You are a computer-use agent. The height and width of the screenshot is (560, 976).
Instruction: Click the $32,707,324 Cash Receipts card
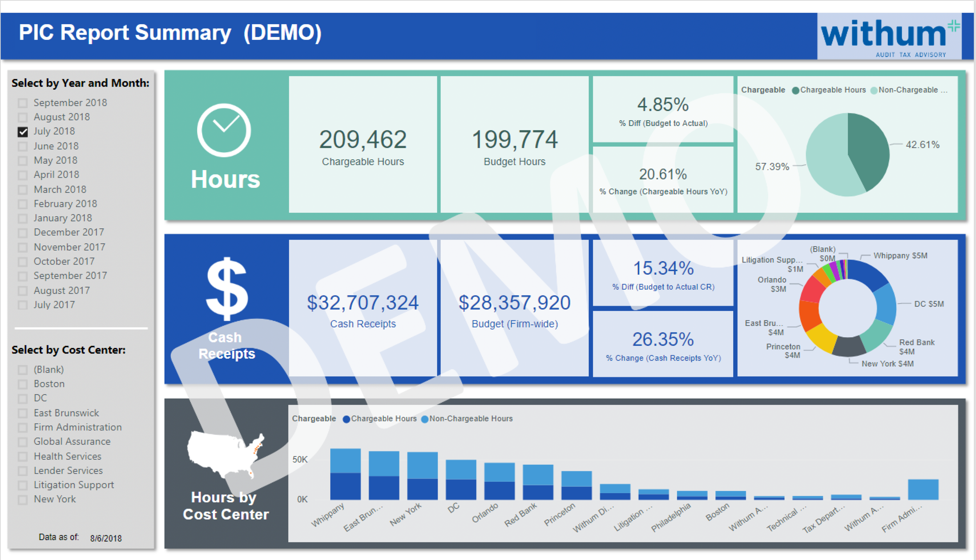click(363, 308)
